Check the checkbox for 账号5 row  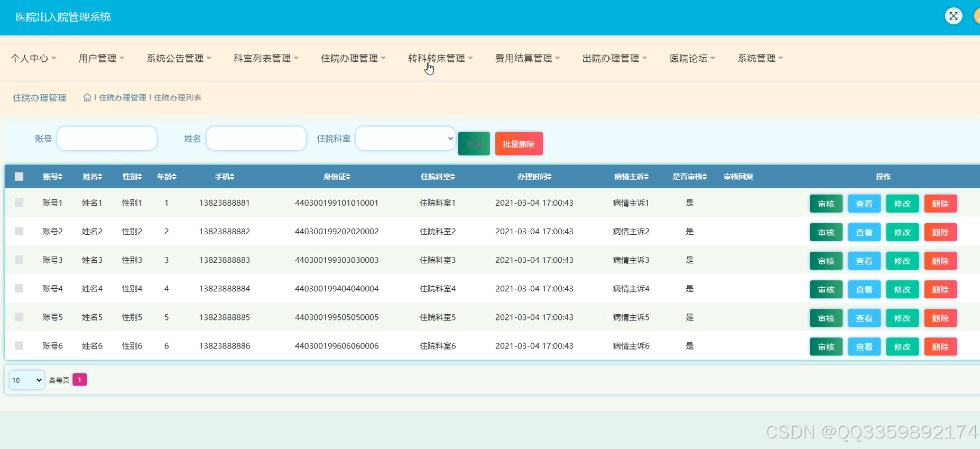point(19,317)
